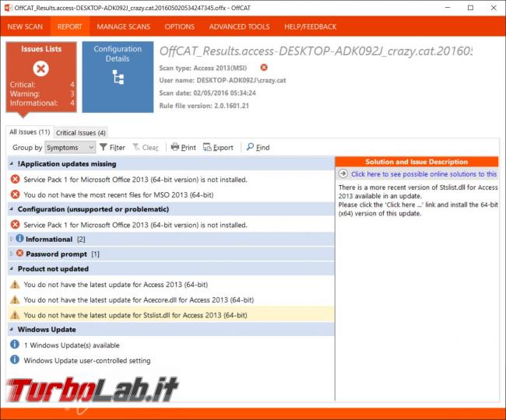Click the Clear filter icon
This screenshot has height=420, width=506.
[136, 147]
